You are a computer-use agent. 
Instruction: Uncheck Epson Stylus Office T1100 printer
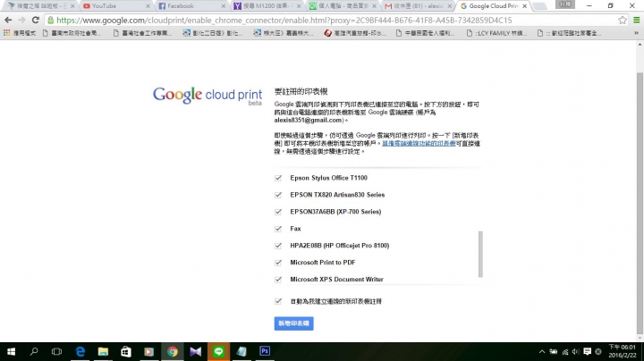pyautogui.click(x=278, y=178)
